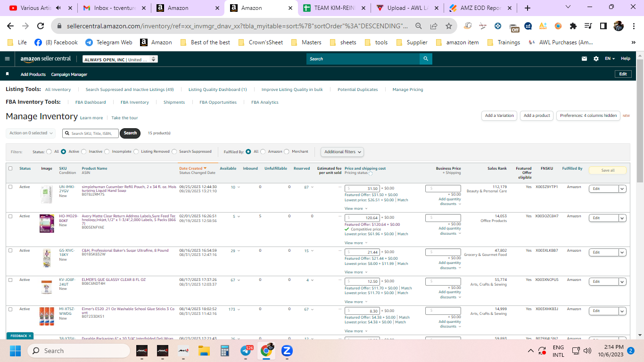Open browser side panel icon

pyautogui.click(x=603, y=26)
